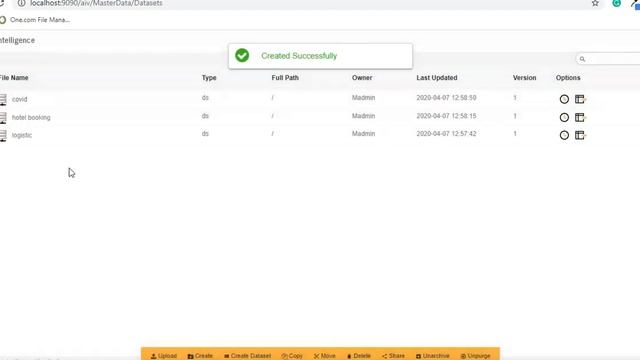Image resolution: width=640 pixels, height=360 pixels.
Task: Click the Options column header
Action: pyautogui.click(x=568, y=78)
